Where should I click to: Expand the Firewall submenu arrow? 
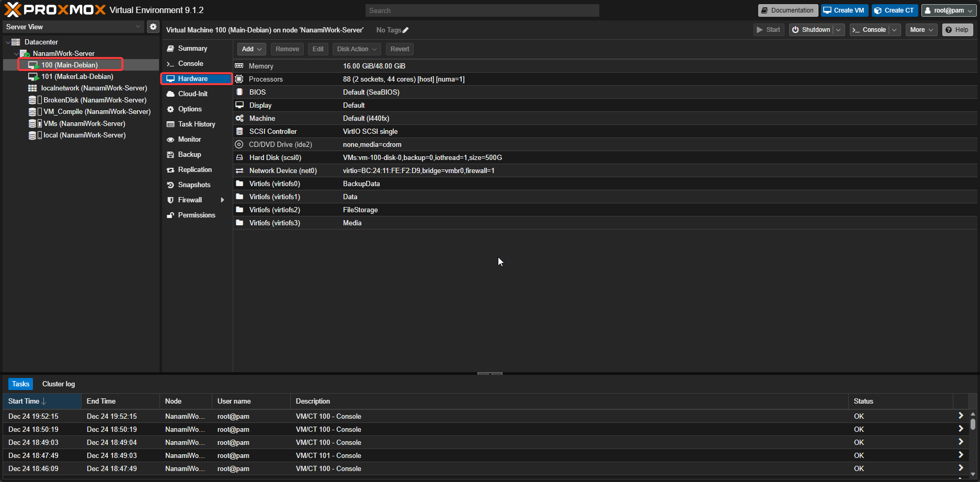222,200
